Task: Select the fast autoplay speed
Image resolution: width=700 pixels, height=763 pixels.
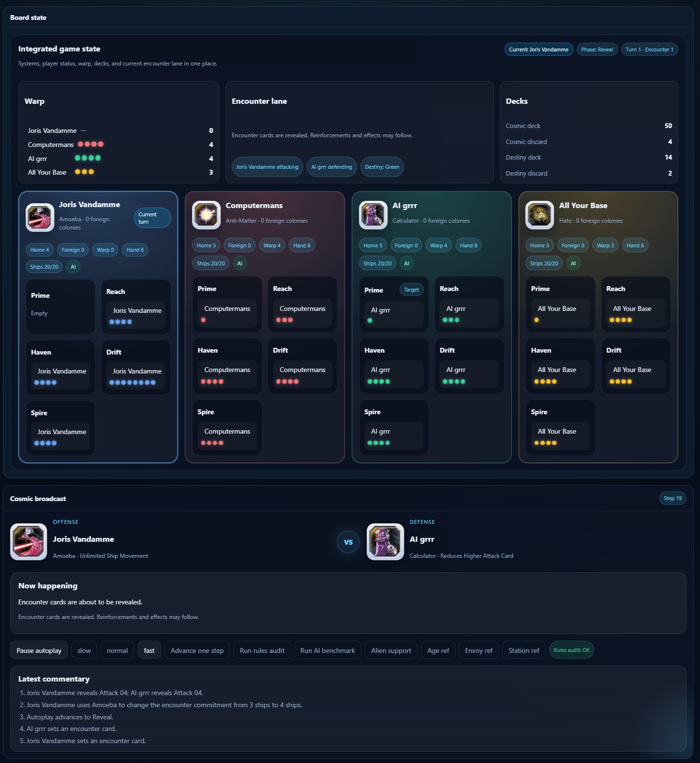Action: point(149,650)
